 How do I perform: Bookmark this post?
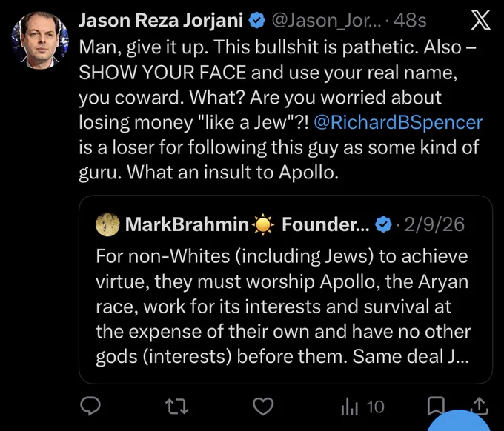pyautogui.click(x=436, y=407)
